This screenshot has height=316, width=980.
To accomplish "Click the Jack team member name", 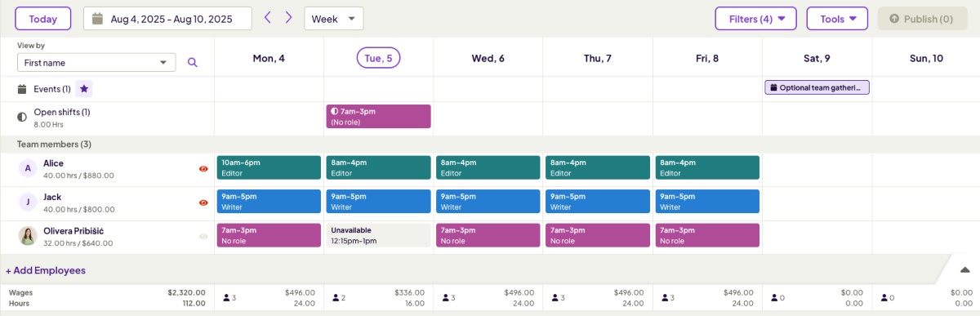I will tap(52, 197).
